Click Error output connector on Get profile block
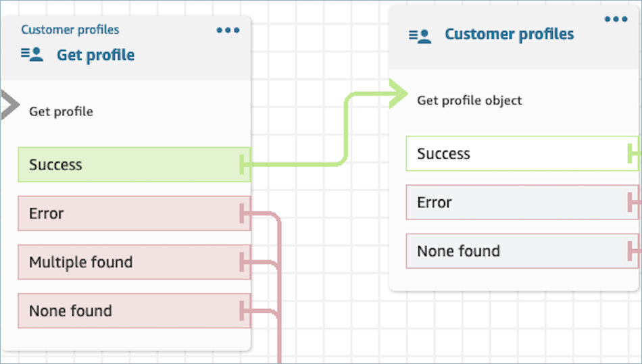Screen dimensions: 642x364 243,213
